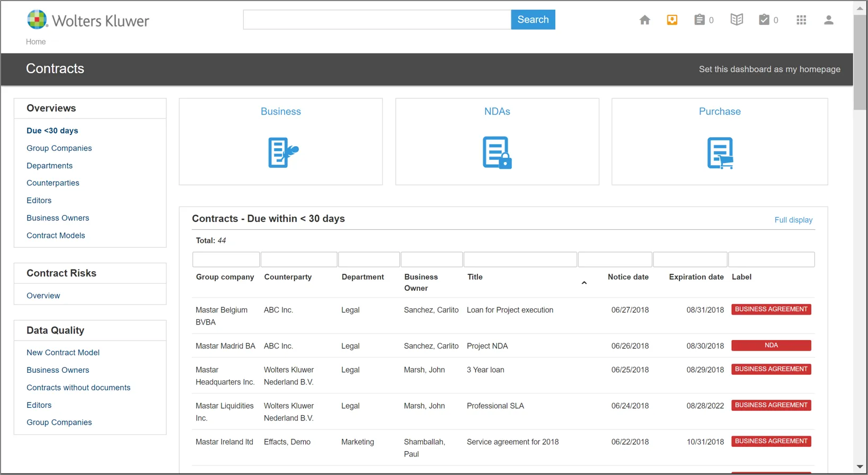Click the Home breadcrumb link

point(36,42)
